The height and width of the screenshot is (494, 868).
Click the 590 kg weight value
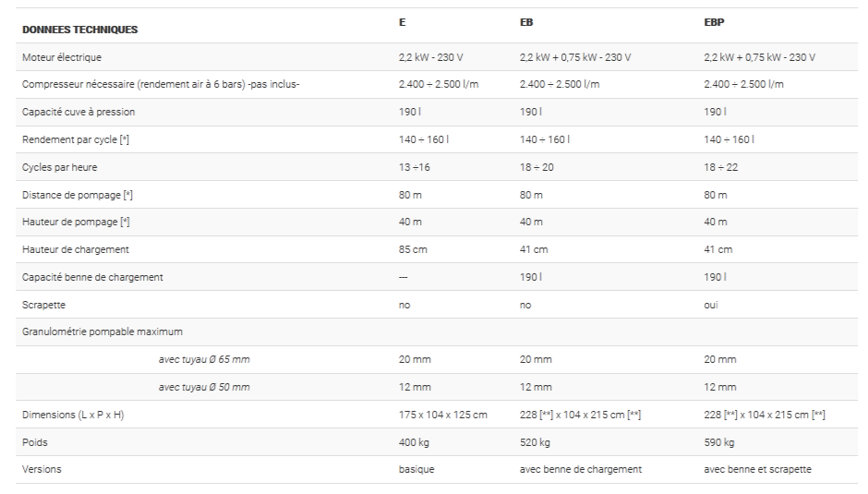[x=718, y=442]
